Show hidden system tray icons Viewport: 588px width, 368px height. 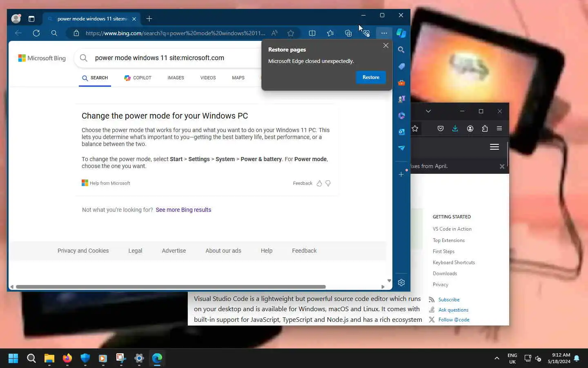tap(497, 358)
